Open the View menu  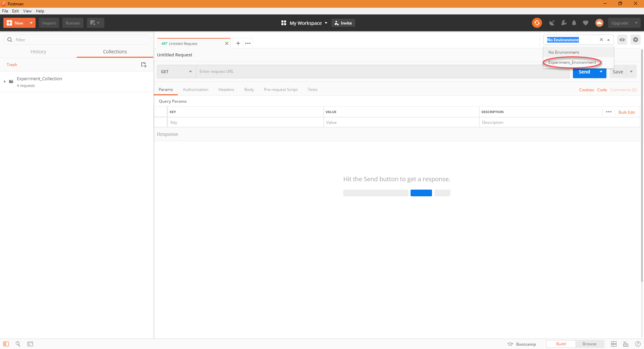(28, 11)
